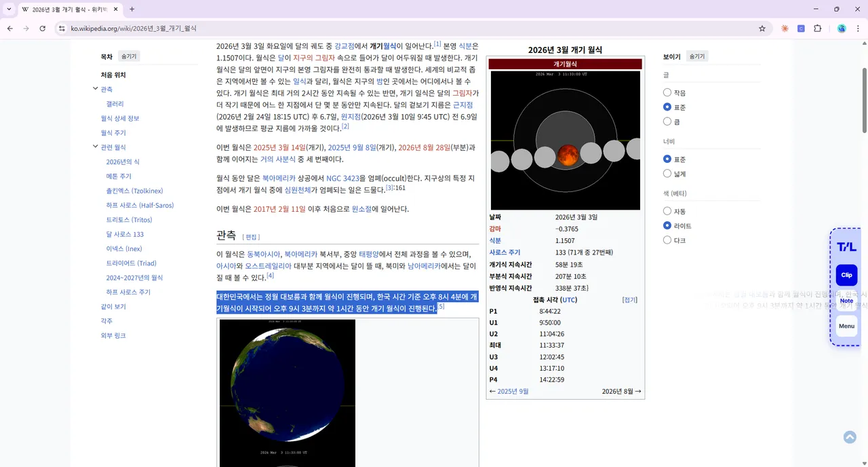Open the blue C extension icon
This screenshot has width=868, height=467.
[x=801, y=29]
